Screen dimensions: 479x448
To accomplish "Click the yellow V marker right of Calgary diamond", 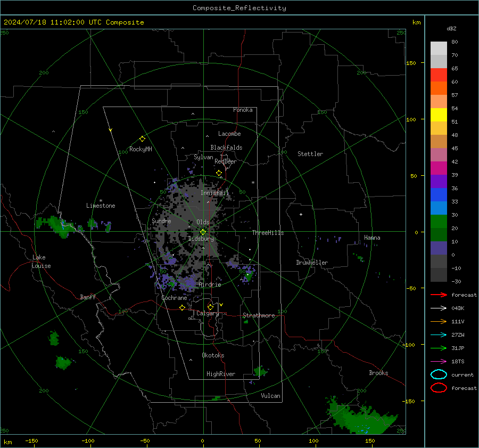I will 221,305.
